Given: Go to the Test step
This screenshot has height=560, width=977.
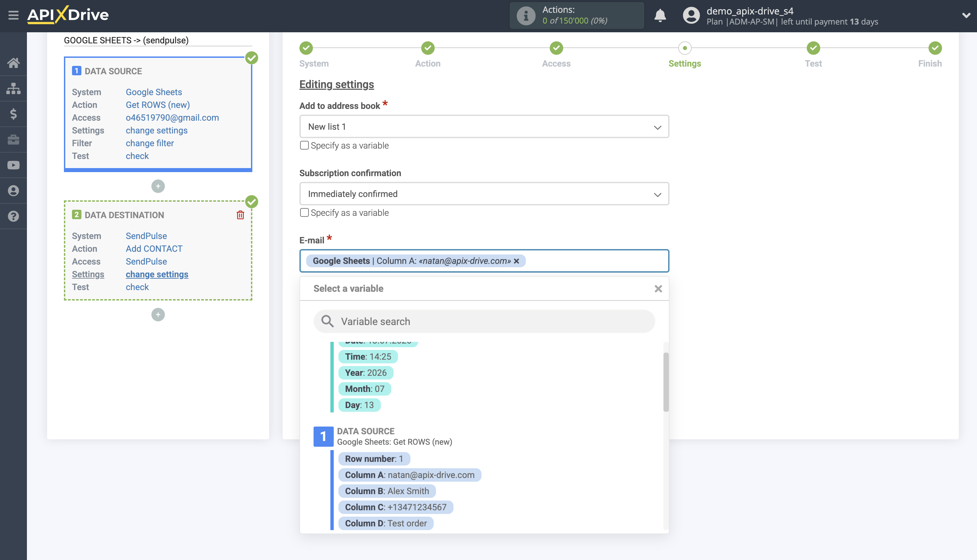Looking at the screenshot, I should 813,48.
